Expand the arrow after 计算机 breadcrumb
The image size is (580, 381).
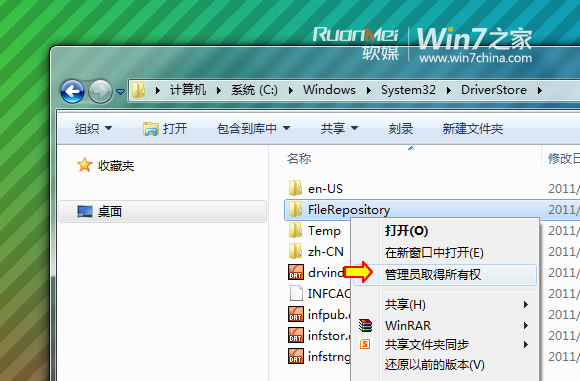219,90
